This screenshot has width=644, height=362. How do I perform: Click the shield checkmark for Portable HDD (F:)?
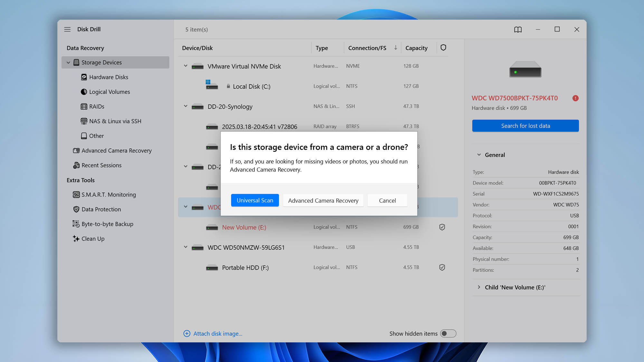click(x=442, y=267)
